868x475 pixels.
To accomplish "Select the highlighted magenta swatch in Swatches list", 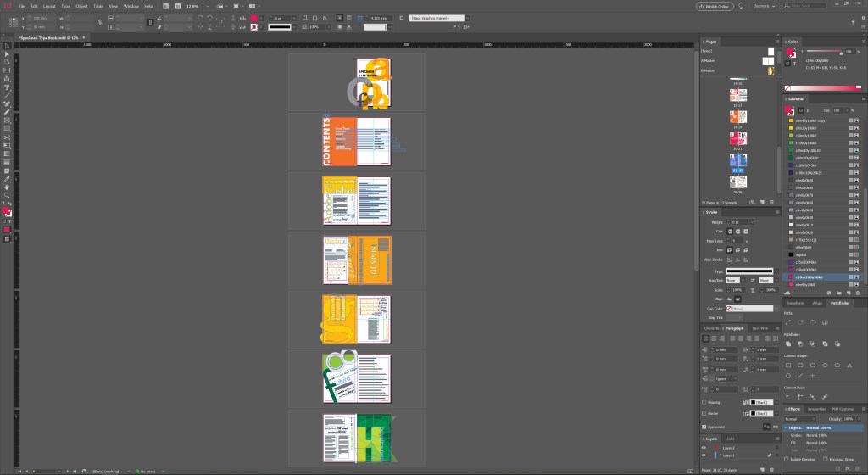I will click(x=817, y=277).
